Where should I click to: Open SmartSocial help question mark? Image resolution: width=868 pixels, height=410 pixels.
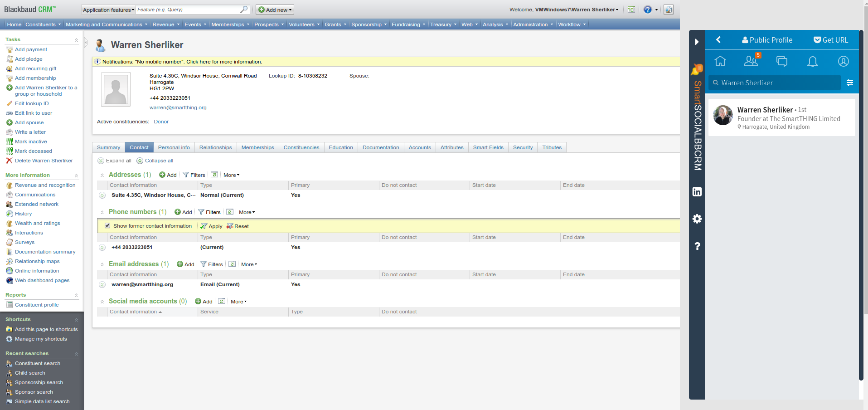pyautogui.click(x=697, y=246)
